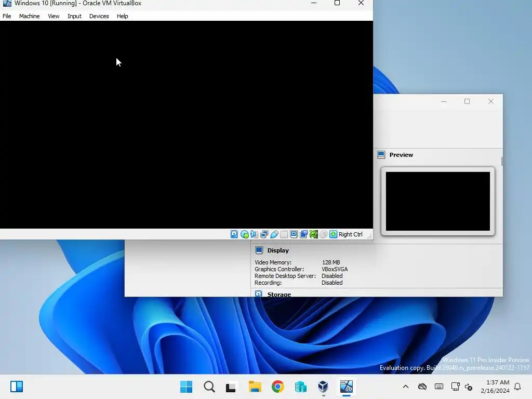Viewport: 532px width, 399px height.
Task: Click the VM window resize grip corner
Action: click(x=369, y=236)
